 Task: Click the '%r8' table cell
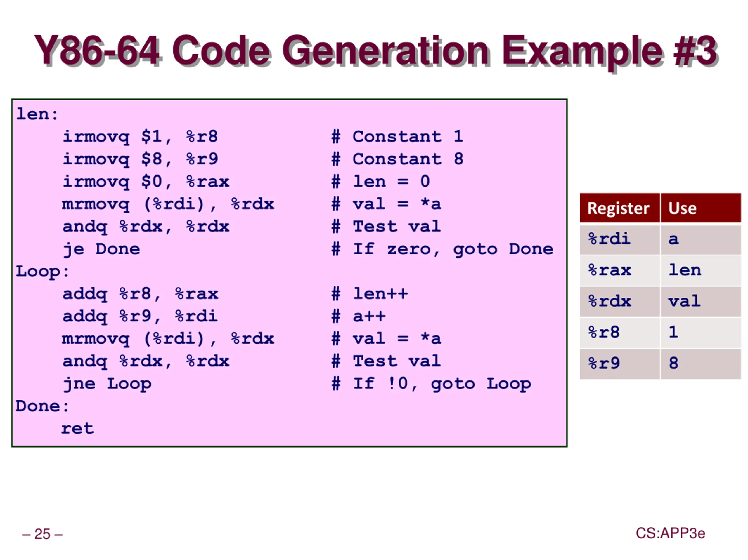click(x=620, y=333)
